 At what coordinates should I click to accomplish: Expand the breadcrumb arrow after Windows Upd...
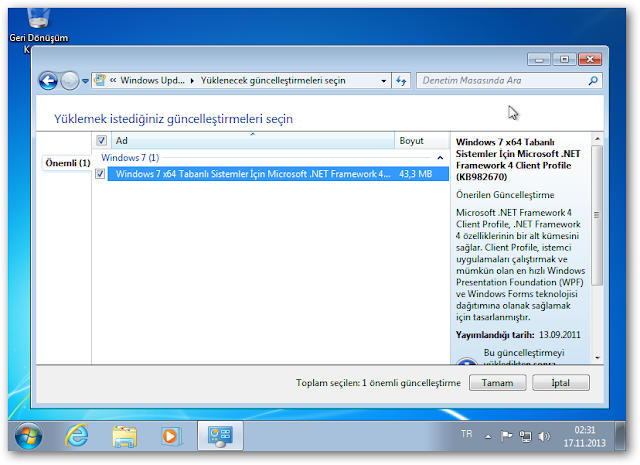click(x=192, y=81)
